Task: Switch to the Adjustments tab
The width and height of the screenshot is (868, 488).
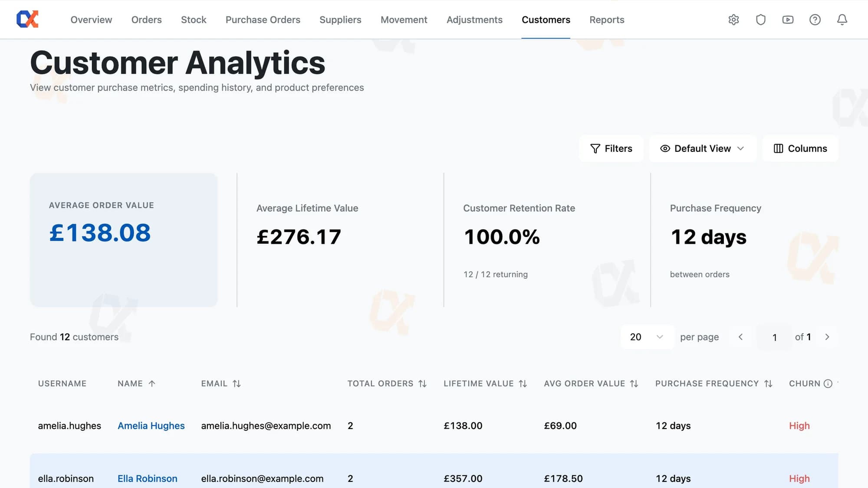Action: 474,20
